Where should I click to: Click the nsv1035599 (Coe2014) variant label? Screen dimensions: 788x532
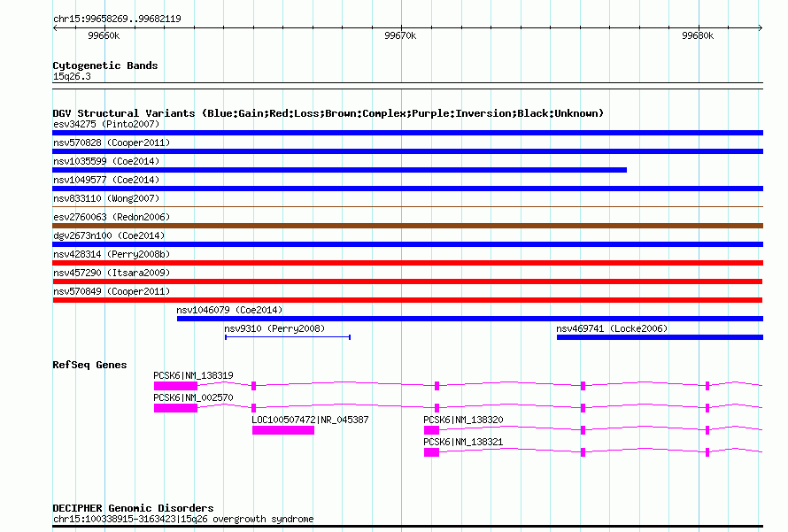tap(106, 161)
